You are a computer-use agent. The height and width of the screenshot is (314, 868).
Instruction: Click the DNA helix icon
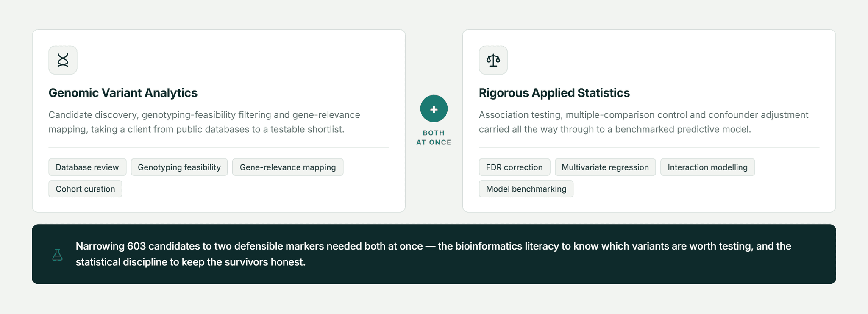coord(63,60)
